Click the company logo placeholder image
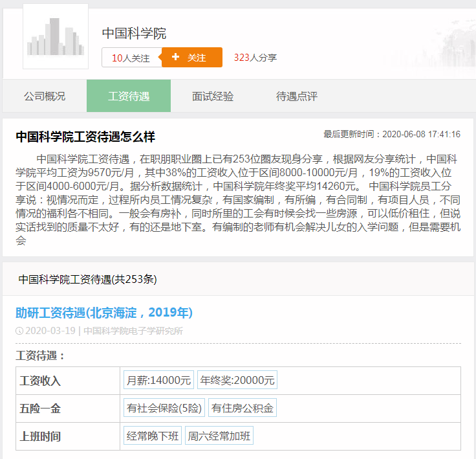476x459 pixels. (x=56, y=36)
